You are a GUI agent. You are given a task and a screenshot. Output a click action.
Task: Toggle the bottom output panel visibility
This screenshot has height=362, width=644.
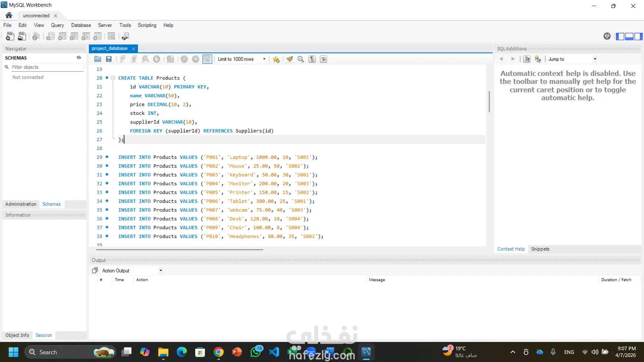click(629, 36)
